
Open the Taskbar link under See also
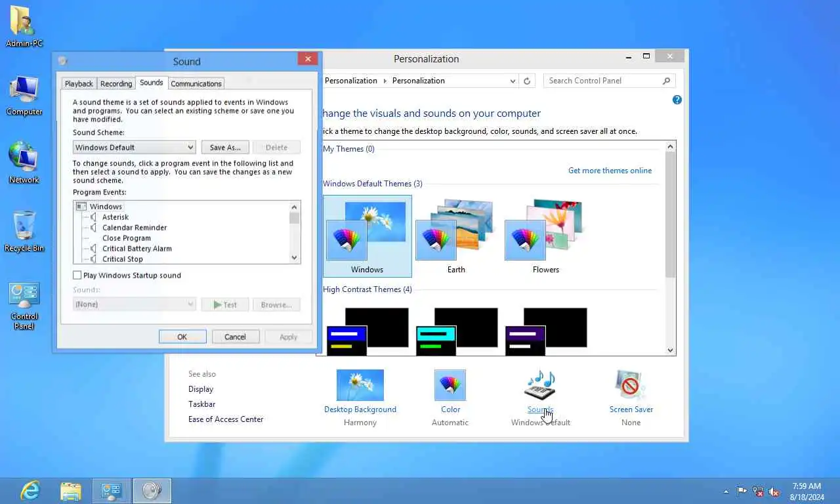pyautogui.click(x=201, y=404)
